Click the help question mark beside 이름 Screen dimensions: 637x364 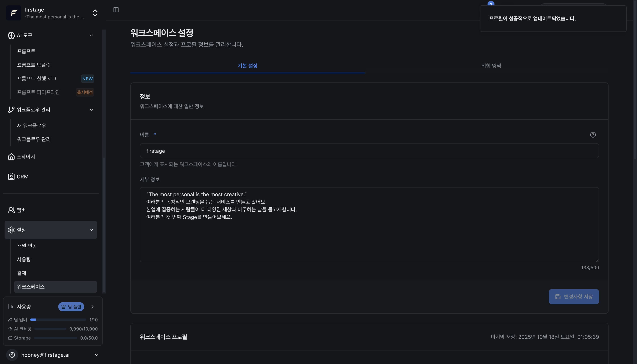(x=593, y=134)
